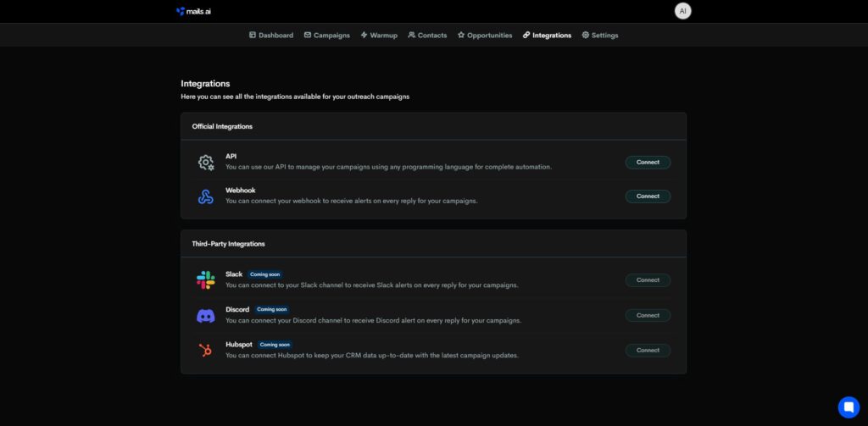Viewport: 868px width, 426px height.
Task: Open the user avatar menu
Action: pyautogui.click(x=682, y=11)
